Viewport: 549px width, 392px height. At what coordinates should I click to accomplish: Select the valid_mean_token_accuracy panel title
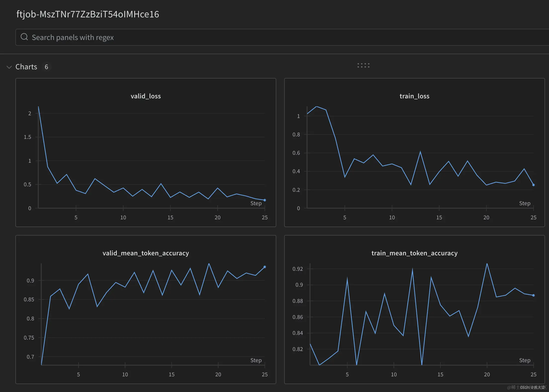146,253
